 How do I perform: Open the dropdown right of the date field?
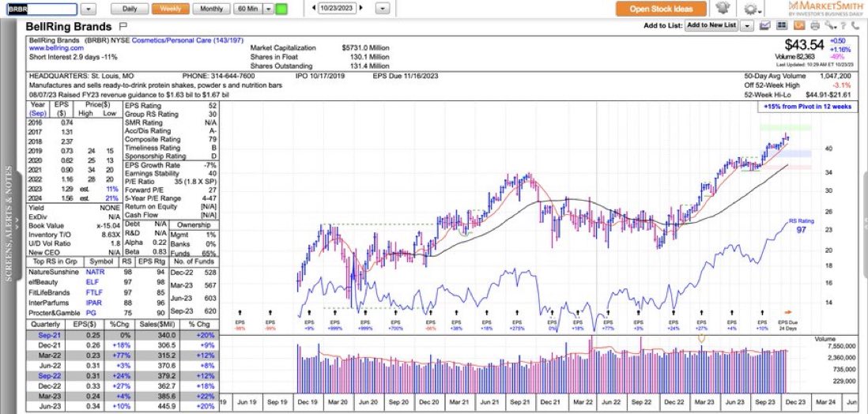tap(383, 9)
